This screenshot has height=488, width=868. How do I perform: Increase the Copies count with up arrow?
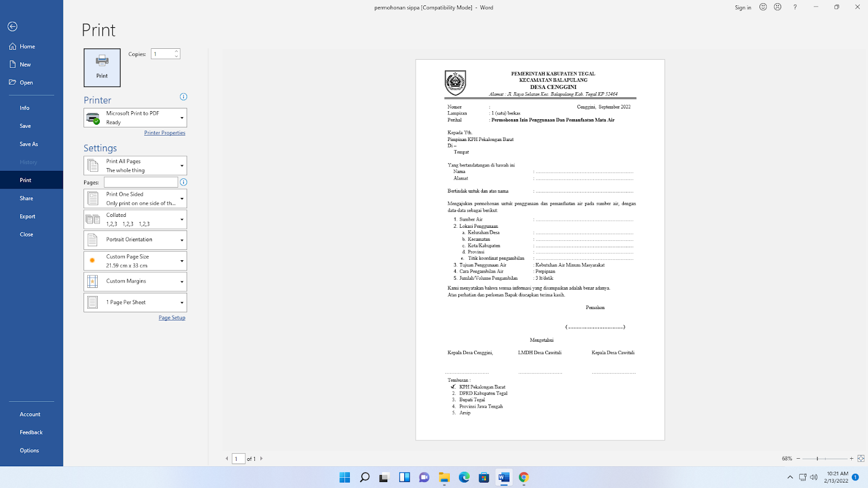coord(176,52)
